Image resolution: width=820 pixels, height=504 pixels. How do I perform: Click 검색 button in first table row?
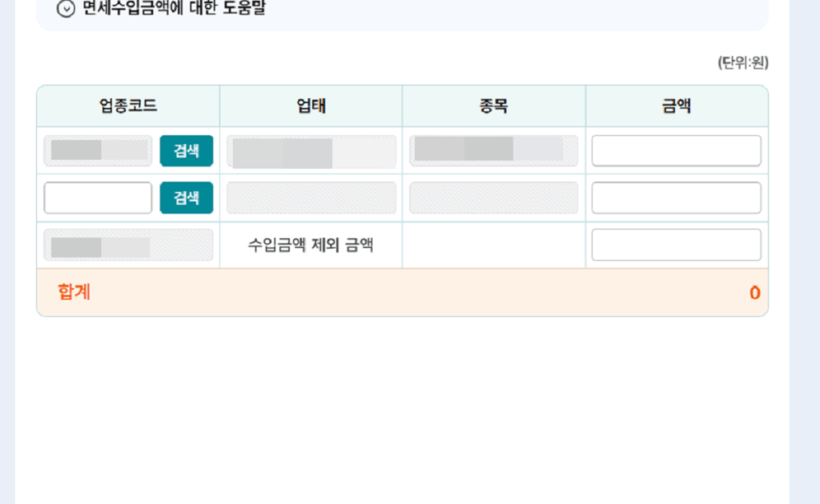(186, 151)
